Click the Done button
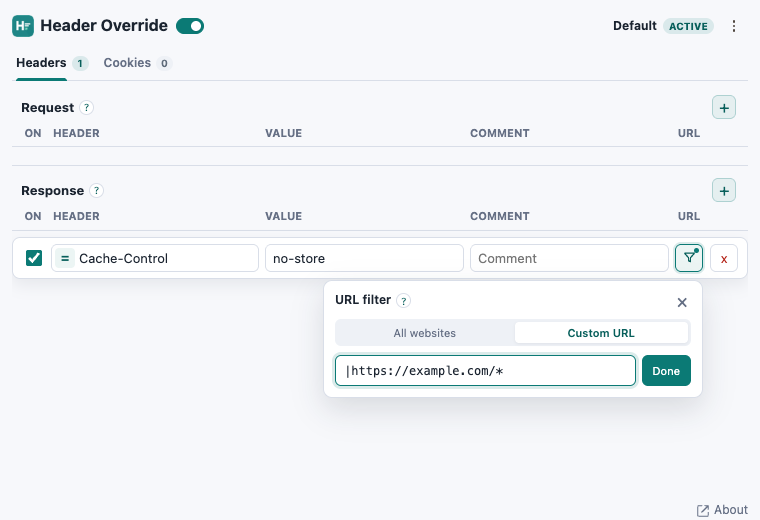The width and height of the screenshot is (760, 520). [666, 371]
